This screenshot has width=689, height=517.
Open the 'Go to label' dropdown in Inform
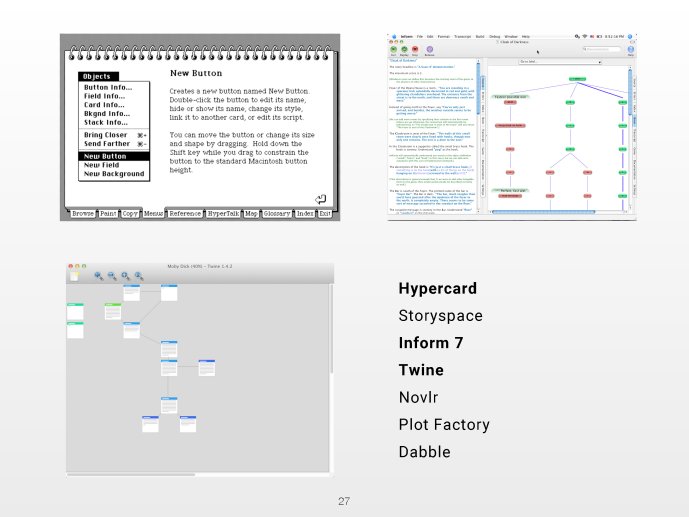(560, 61)
